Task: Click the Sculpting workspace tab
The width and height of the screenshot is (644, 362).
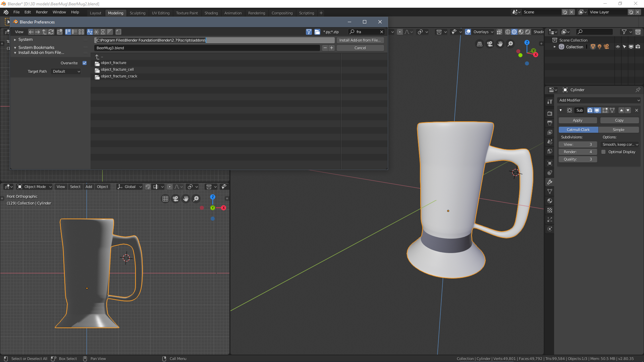Action: pos(137,12)
